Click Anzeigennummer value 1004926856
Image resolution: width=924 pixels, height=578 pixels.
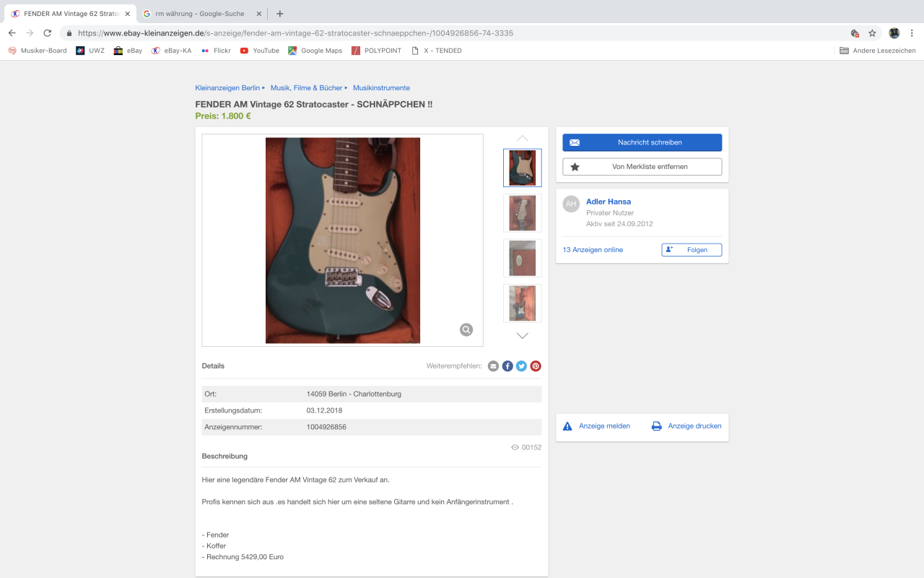pyautogui.click(x=326, y=427)
